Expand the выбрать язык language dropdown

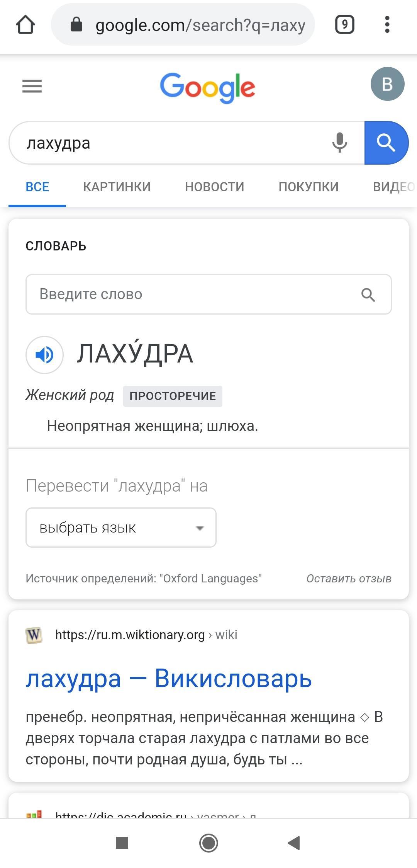tap(121, 528)
